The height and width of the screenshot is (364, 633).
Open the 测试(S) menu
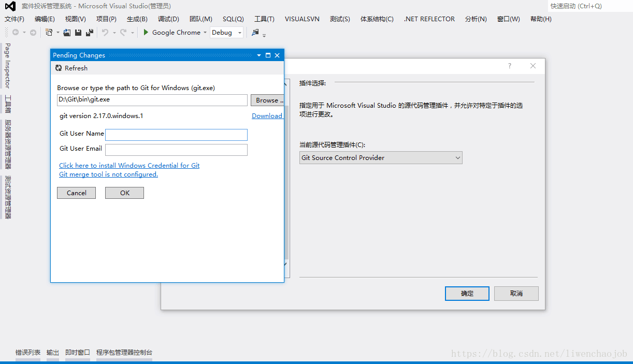click(x=340, y=19)
